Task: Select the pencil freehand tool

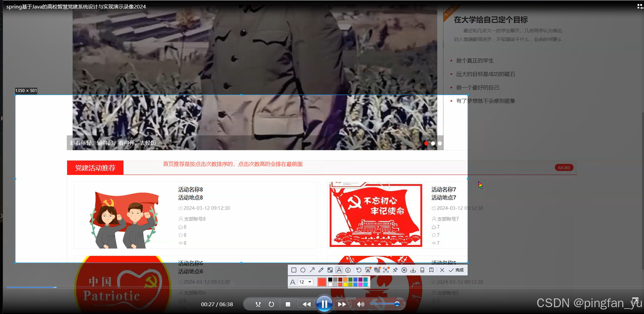Action: 321,270
